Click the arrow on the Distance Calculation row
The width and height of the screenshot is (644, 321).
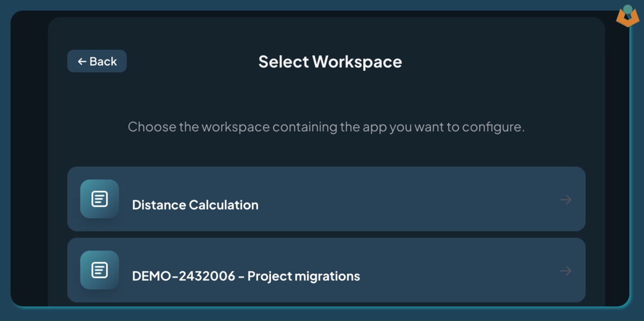(566, 200)
